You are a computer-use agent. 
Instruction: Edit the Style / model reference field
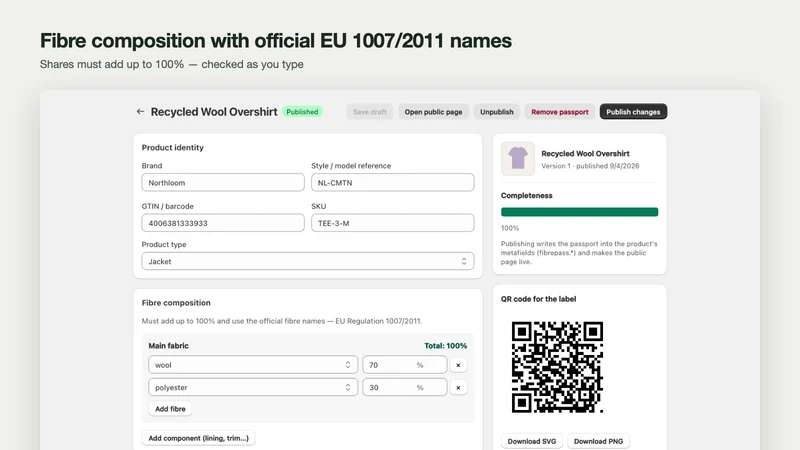click(392, 183)
